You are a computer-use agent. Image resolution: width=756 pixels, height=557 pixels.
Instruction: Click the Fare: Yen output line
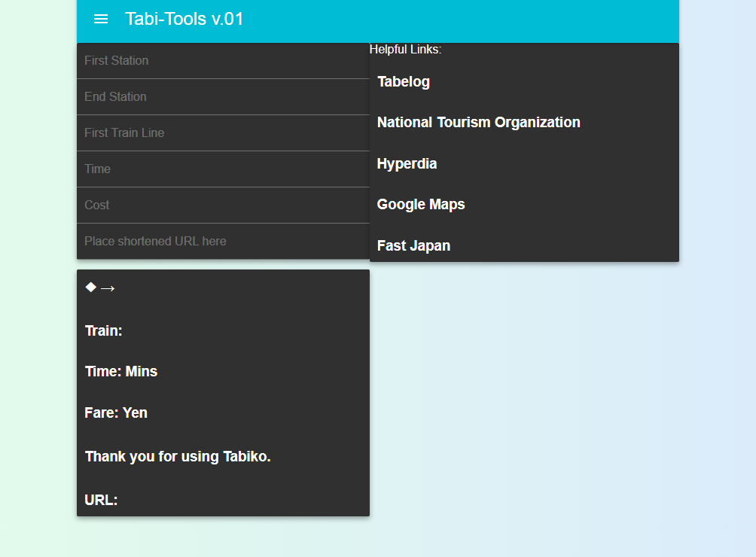tap(116, 413)
